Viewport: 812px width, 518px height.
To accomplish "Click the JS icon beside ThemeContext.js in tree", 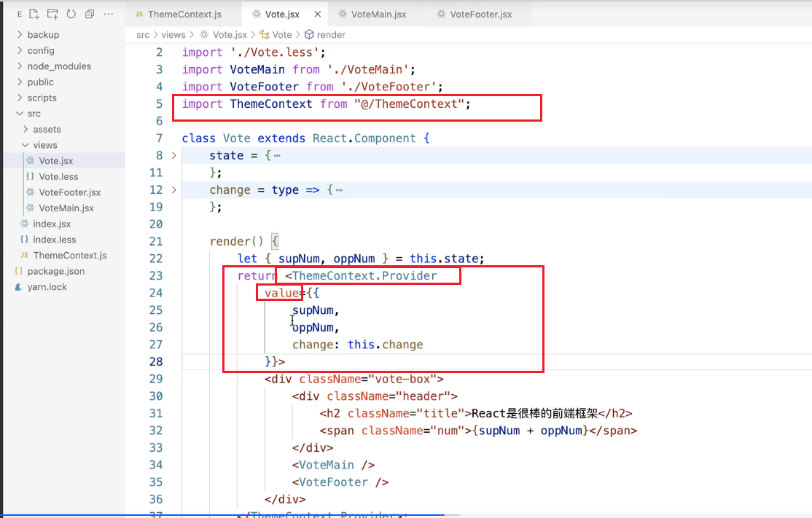I will tap(24, 255).
